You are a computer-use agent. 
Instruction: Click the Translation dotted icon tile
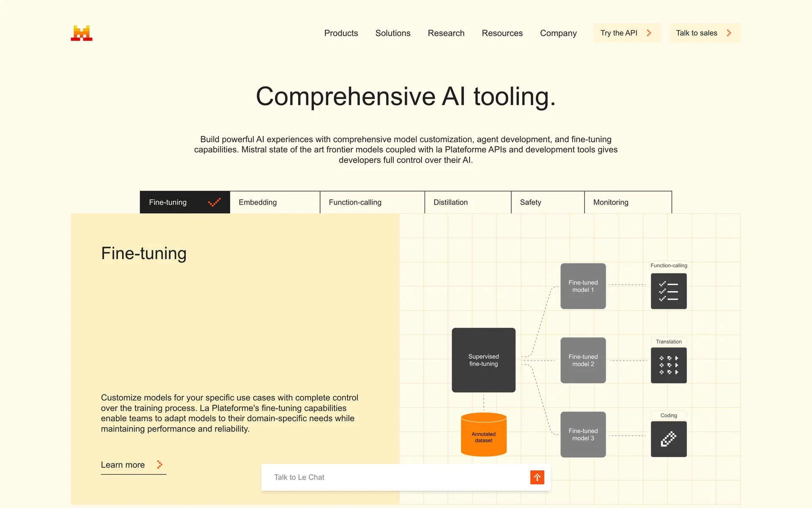coord(668,365)
